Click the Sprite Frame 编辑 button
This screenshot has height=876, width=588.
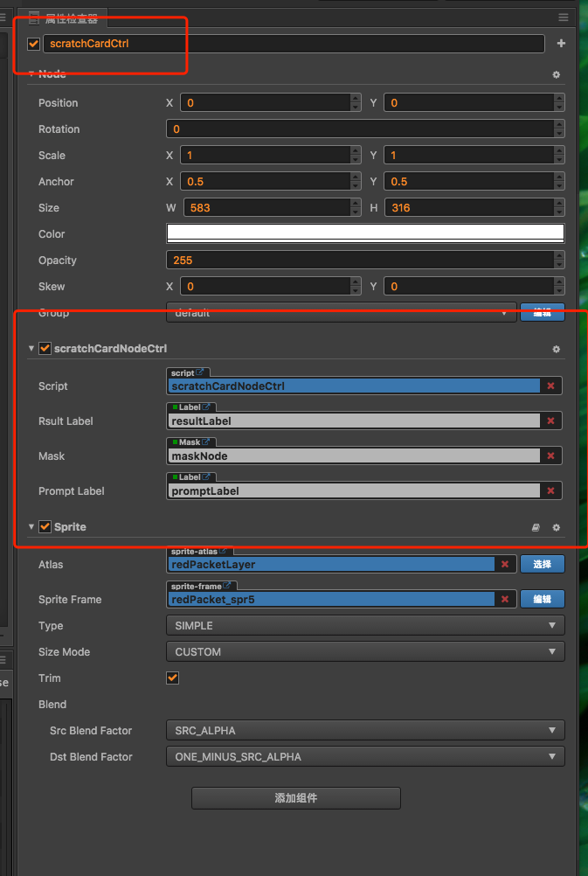click(x=543, y=600)
